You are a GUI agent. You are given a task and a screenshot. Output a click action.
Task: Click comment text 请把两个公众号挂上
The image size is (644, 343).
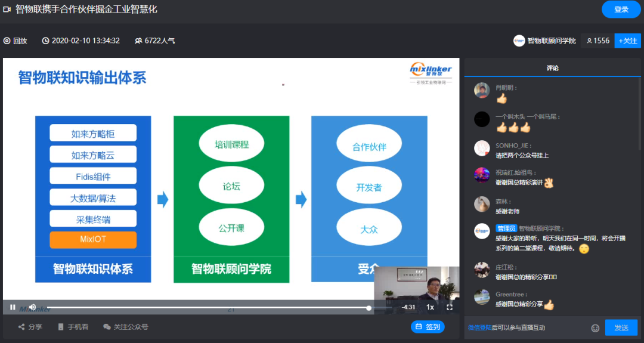click(522, 156)
